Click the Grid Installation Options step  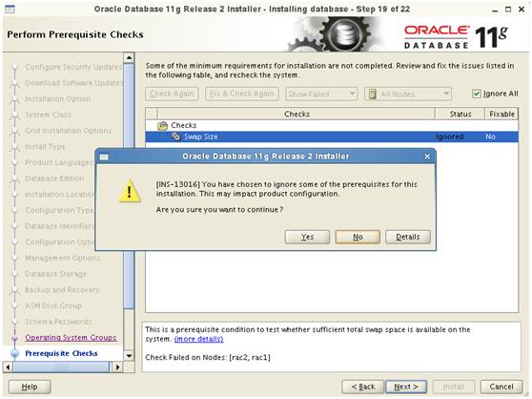[x=69, y=131]
